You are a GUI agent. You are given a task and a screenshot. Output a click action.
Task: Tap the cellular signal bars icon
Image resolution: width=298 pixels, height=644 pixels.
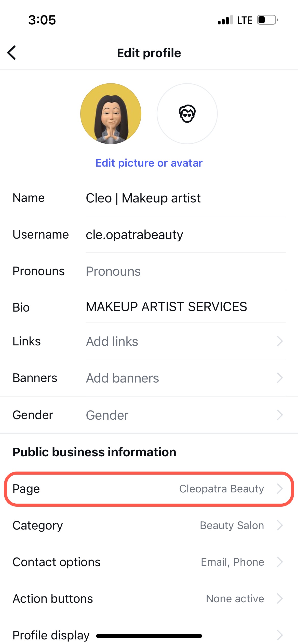point(225,20)
